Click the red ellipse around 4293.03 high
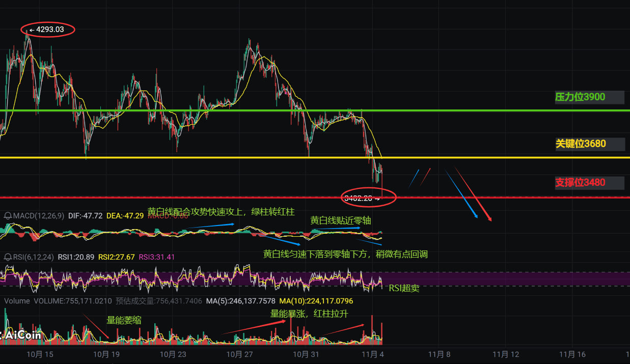630x364 pixels. (x=48, y=30)
